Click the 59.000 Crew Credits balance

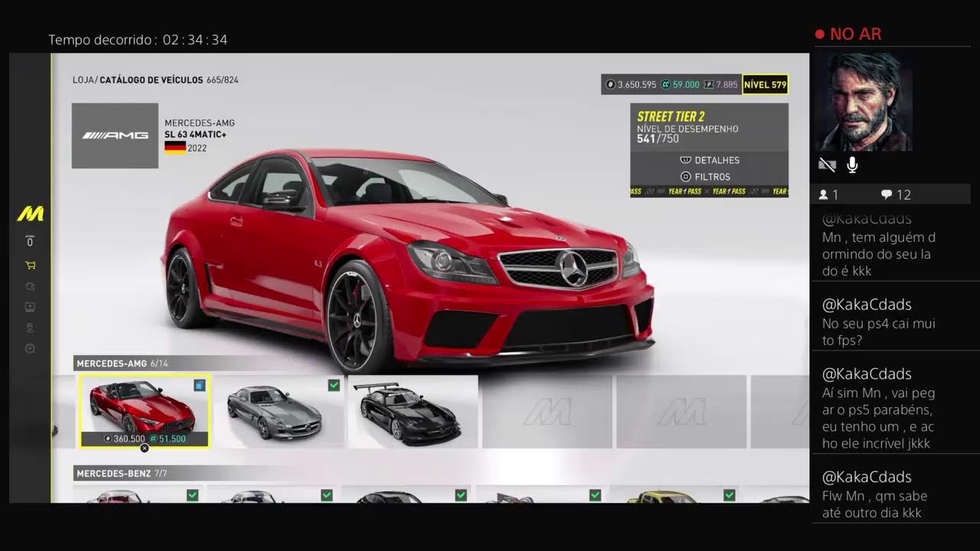click(686, 84)
